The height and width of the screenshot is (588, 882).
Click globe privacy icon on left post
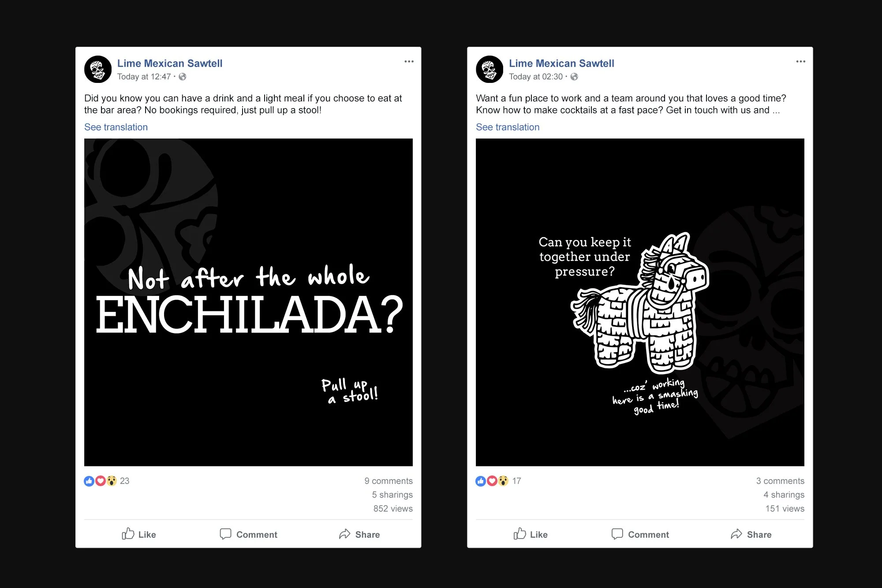coord(183,77)
